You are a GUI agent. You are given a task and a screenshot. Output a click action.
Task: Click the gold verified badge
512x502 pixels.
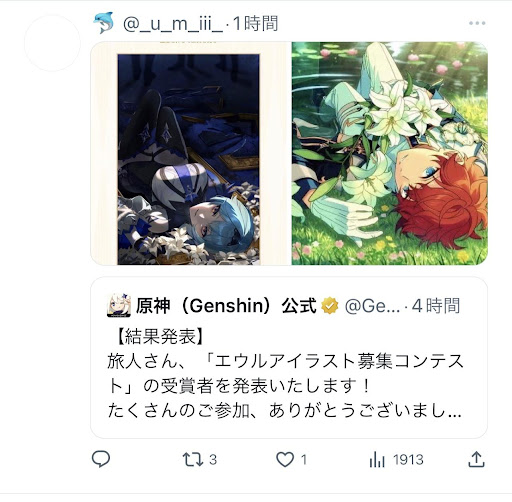tap(330, 306)
